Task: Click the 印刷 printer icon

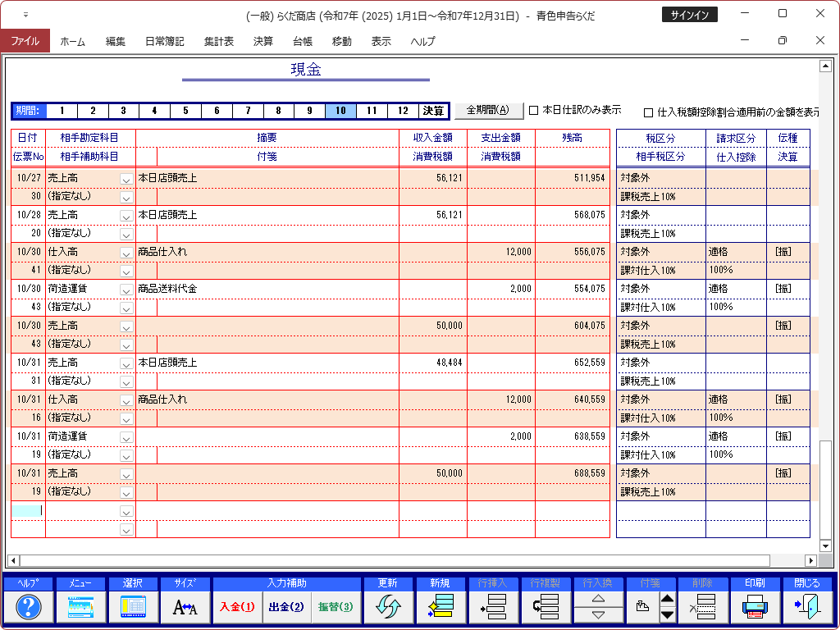Action: (x=754, y=607)
